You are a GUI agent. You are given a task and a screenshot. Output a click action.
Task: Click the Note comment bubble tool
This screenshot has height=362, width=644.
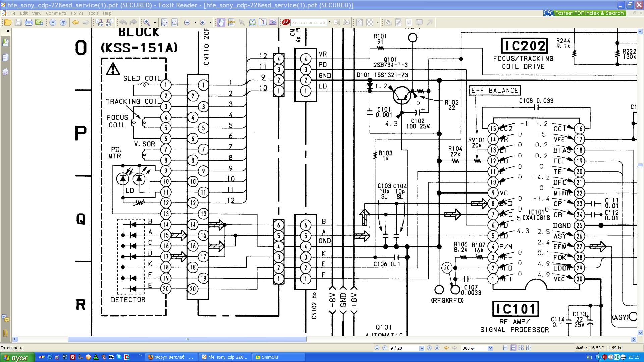point(419,22)
